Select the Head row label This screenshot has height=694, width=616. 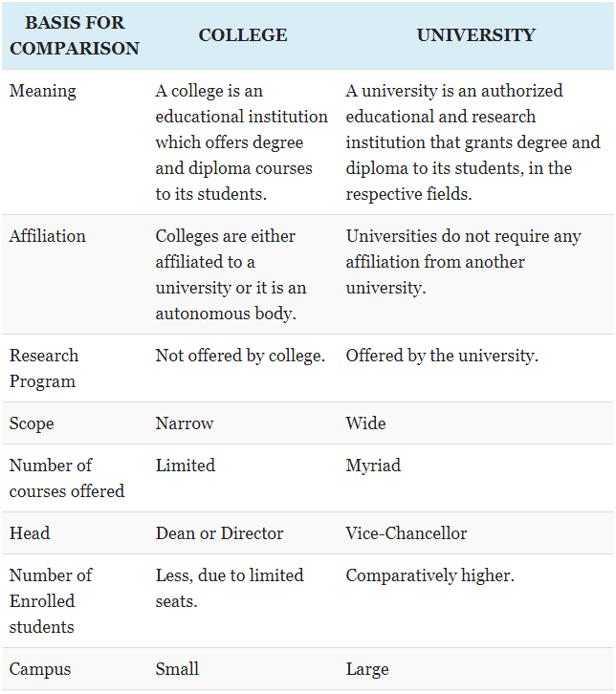click(x=30, y=533)
